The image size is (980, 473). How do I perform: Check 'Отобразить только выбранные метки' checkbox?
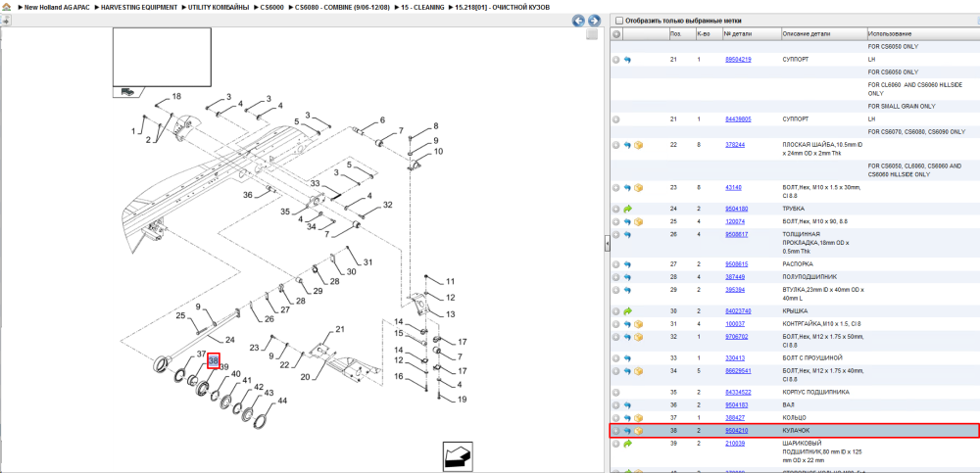click(x=619, y=21)
